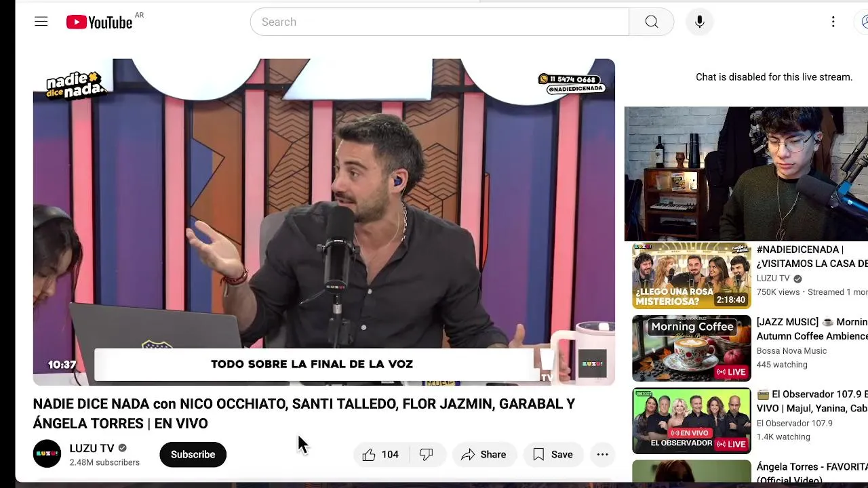Start voice search with microphone icon

pos(699,22)
